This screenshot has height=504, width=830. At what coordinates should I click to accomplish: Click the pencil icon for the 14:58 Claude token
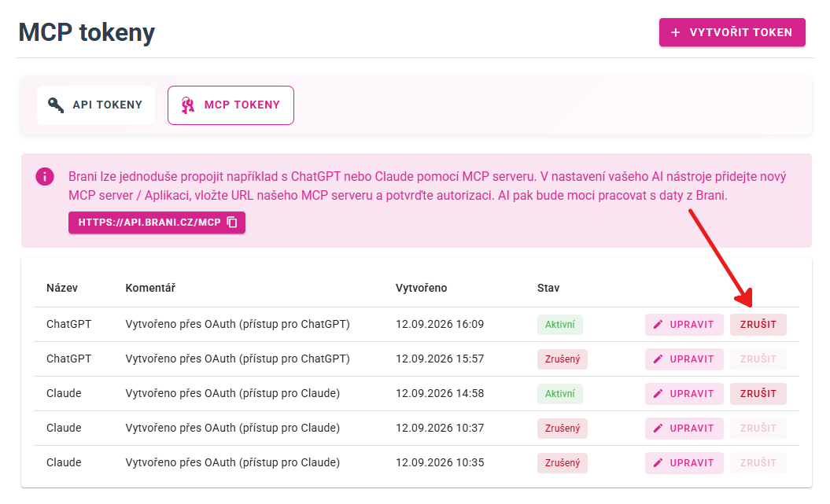click(658, 393)
